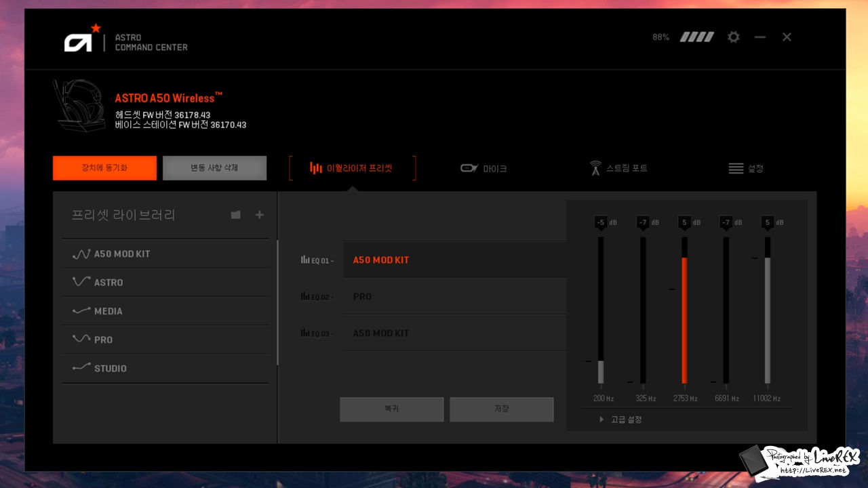The width and height of the screenshot is (868, 488).
Task: Add new preset with plus icon
Action: pos(259,215)
